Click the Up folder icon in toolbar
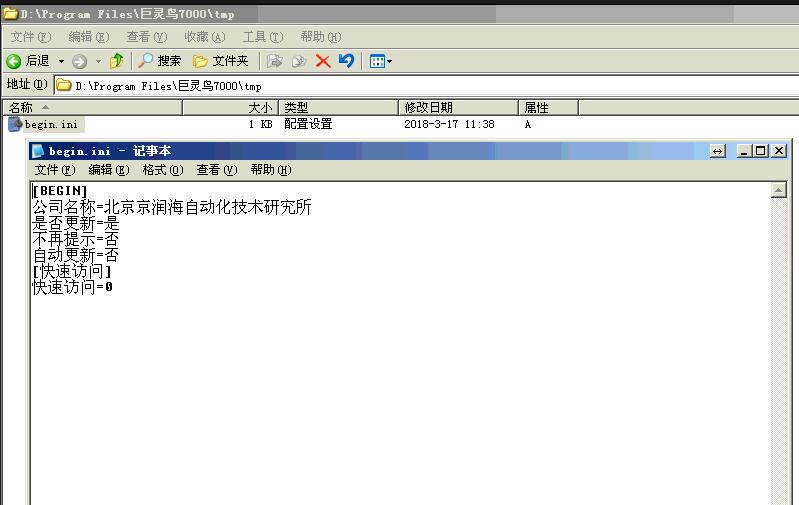The height and width of the screenshot is (505, 799). [x=117, y=61]
